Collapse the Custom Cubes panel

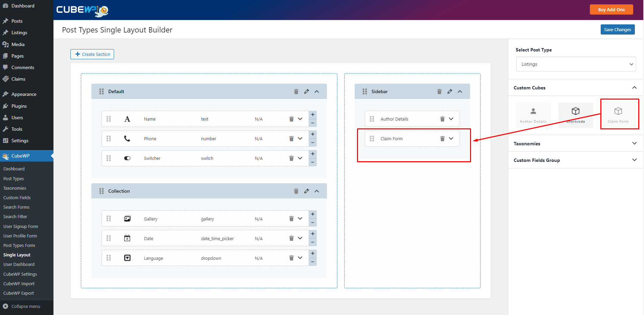(x=635, y=88)
